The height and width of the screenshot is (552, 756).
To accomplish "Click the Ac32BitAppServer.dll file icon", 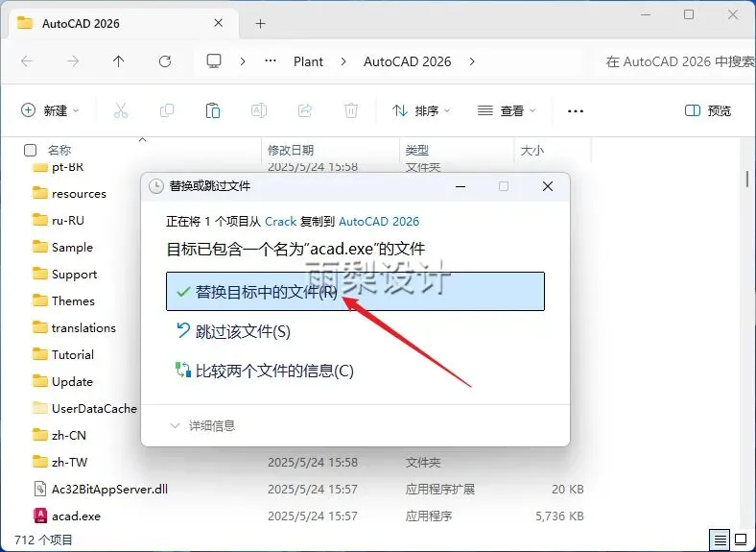I will click(x=40, y=489).
